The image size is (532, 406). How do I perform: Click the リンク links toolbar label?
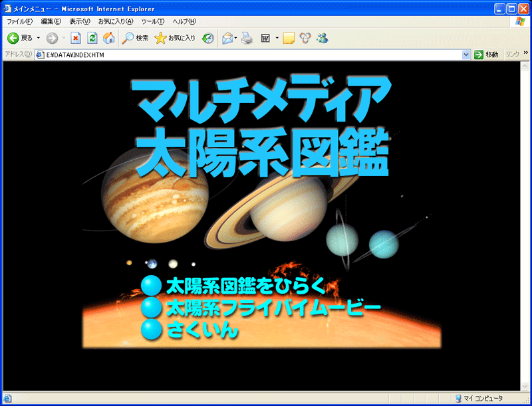(512, 54)
